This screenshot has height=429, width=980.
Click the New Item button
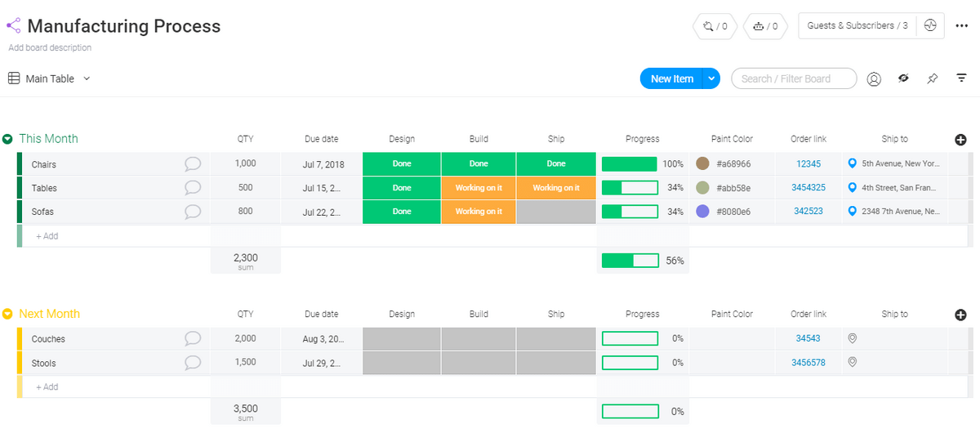click(x=671, y=79)
